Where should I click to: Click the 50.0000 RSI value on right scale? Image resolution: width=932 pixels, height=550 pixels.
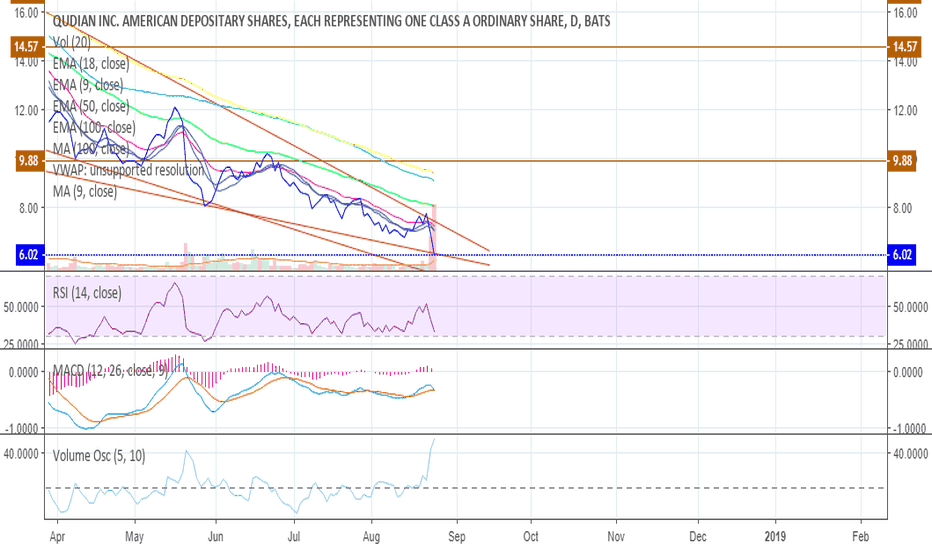910,307
